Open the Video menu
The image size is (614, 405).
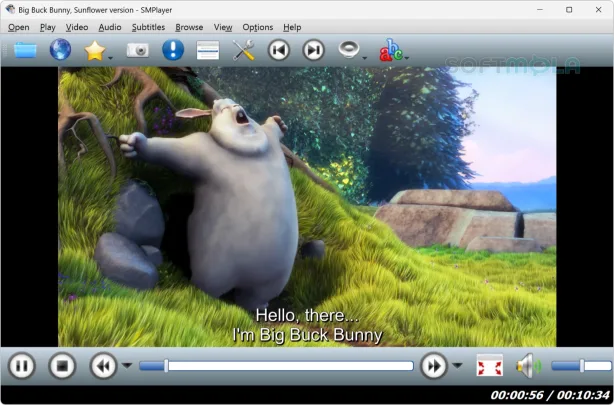point(77,27)
